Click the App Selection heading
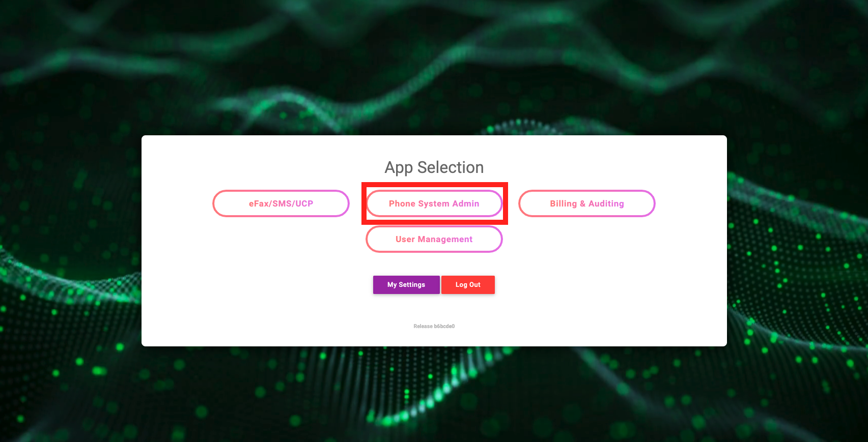868x442 pixels. point(434,167)
